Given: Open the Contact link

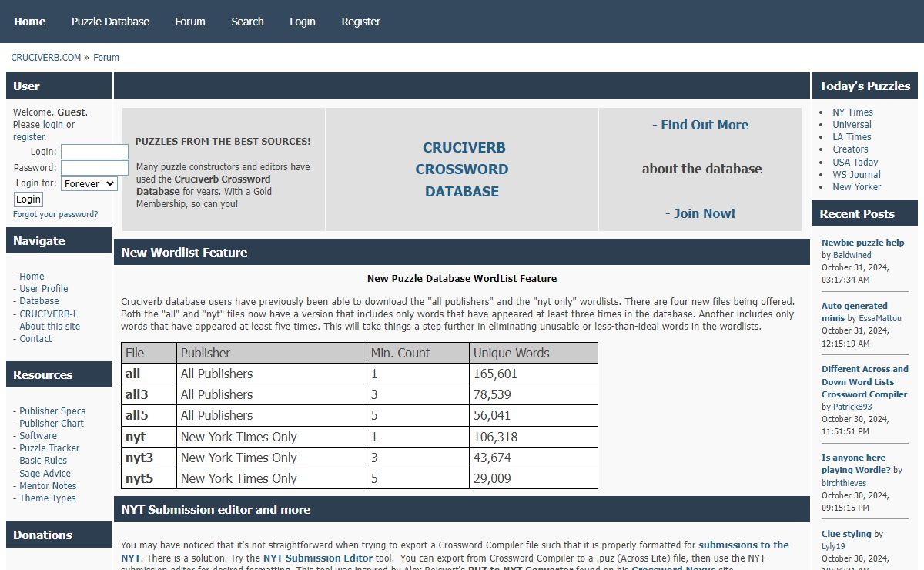Looking at the screenshot, I should tap(35, 339).
